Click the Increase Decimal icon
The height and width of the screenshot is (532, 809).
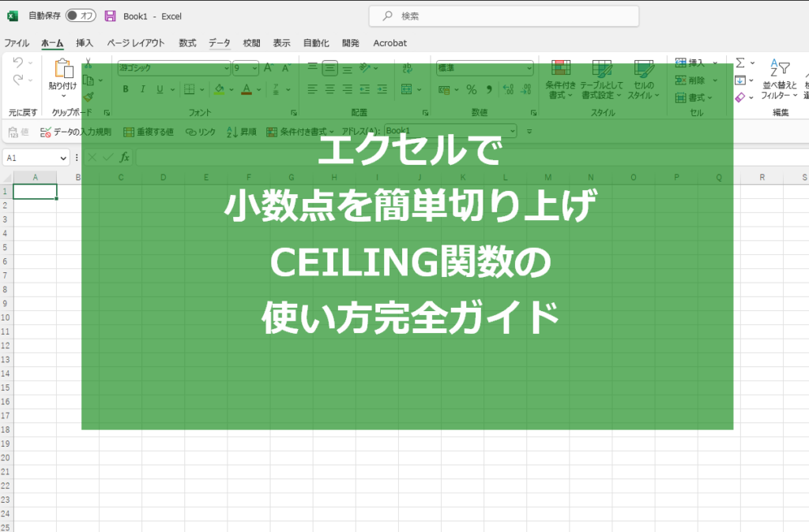[508, 90]
